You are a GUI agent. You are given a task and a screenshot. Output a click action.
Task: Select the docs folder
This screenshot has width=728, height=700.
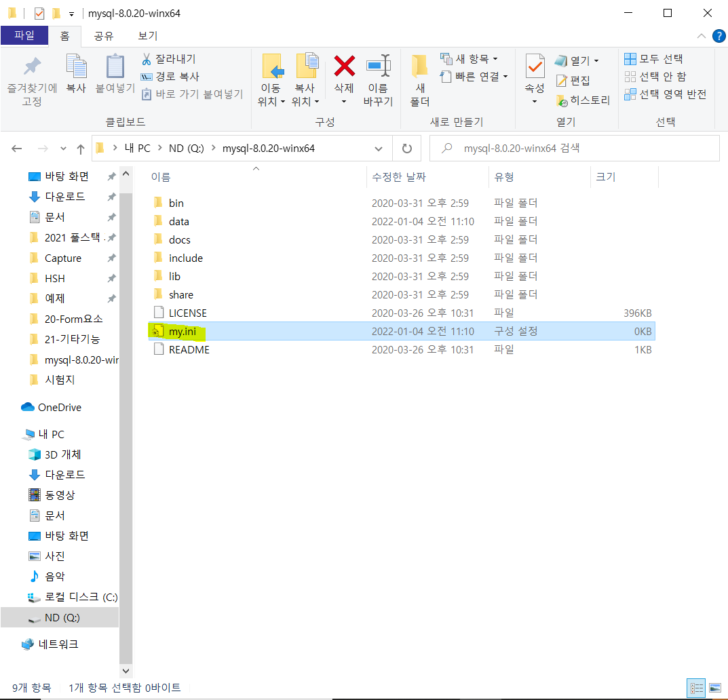(402, 239)
